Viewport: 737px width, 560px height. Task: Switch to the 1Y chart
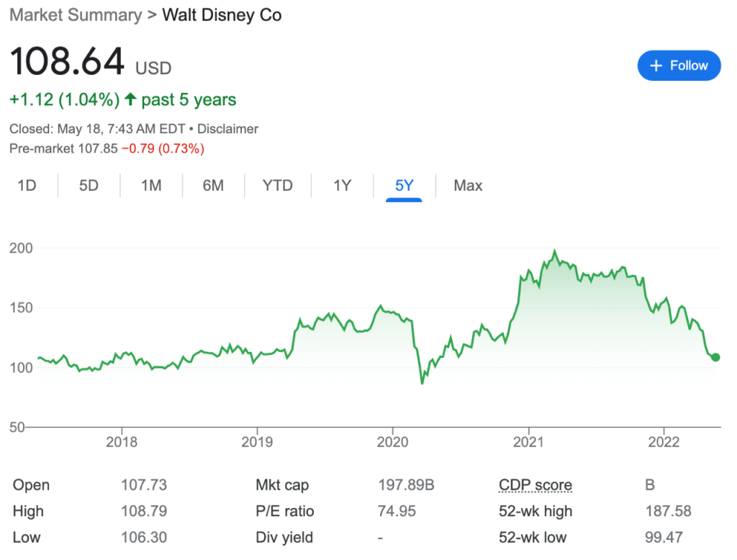point(342,186)
